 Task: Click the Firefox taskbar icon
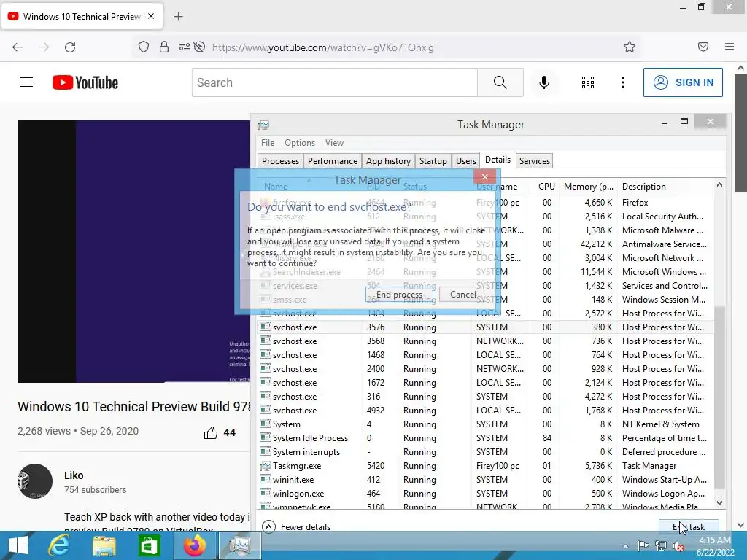coord(194,545)
